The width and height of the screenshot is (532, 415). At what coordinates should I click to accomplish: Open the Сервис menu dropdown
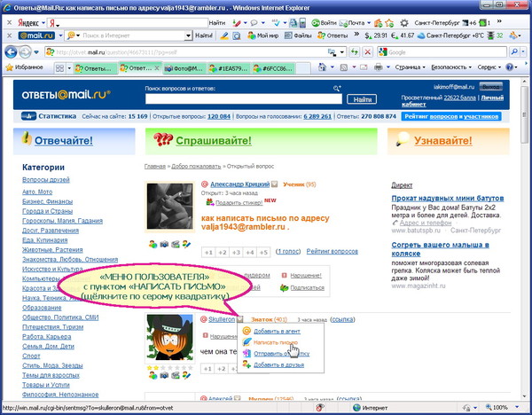coord(489,67)
